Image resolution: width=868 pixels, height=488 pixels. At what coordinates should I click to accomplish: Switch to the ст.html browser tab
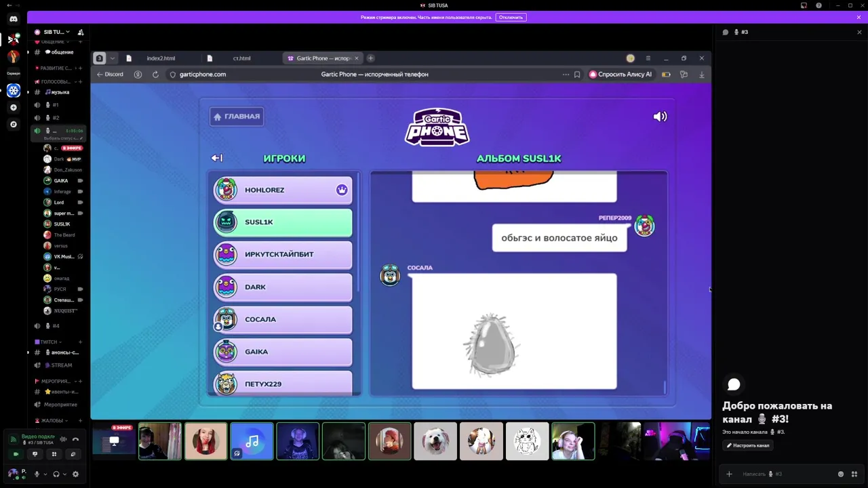click(241, 58)
